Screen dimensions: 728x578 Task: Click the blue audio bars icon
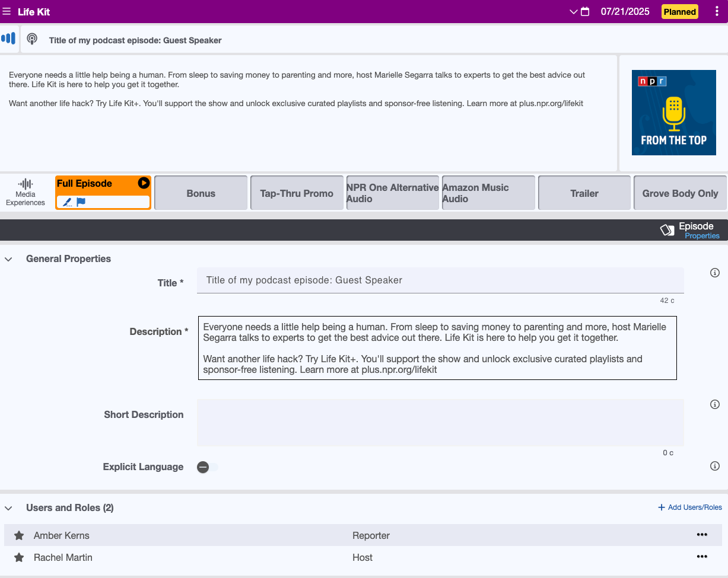[x=8, y=39]
